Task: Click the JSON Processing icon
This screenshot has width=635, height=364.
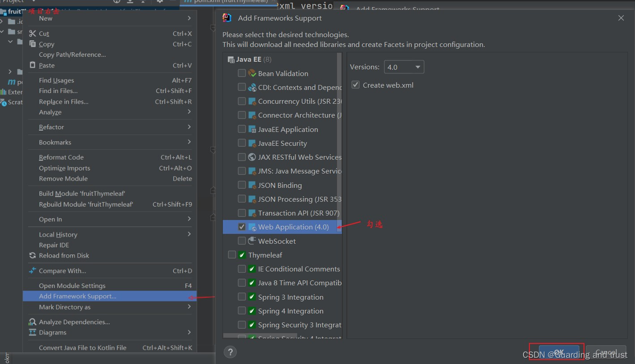Action: pyautogui.click(x=252, y=199)
